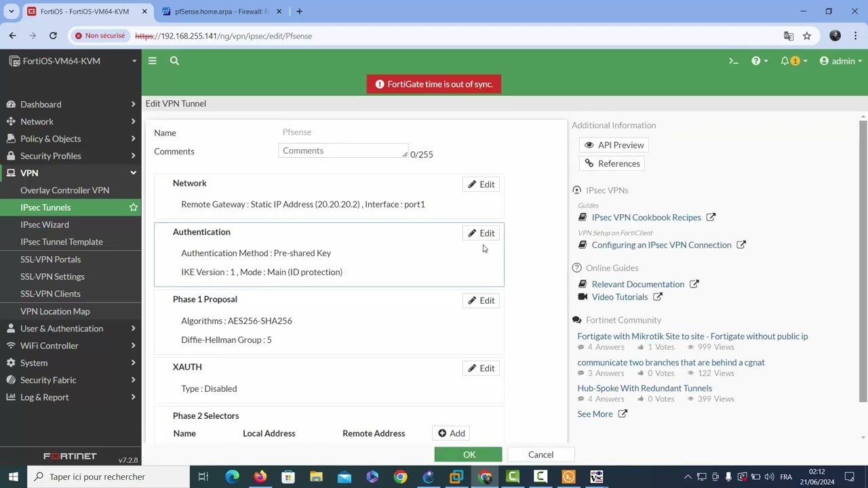Click the Comments text field
This screenshot has width=868, height=488.
(x=343, y=150)
